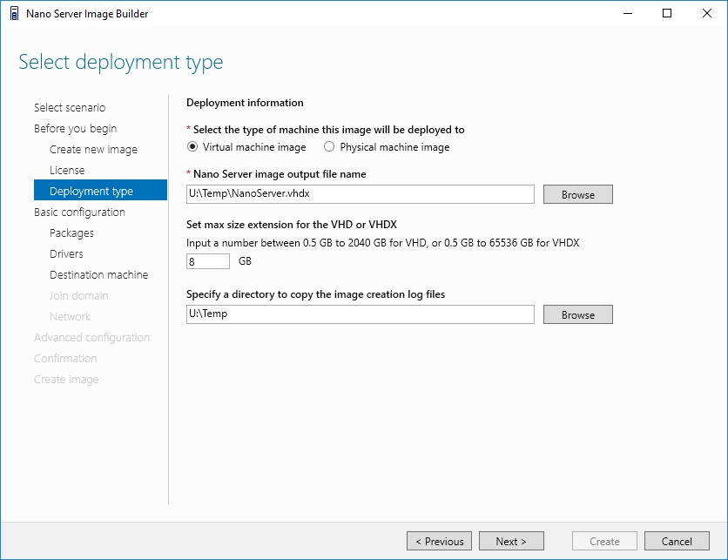728x560 pixels.
Task: Click the Confirmation step
Action: pyautogui.click(x=65, y=359)
